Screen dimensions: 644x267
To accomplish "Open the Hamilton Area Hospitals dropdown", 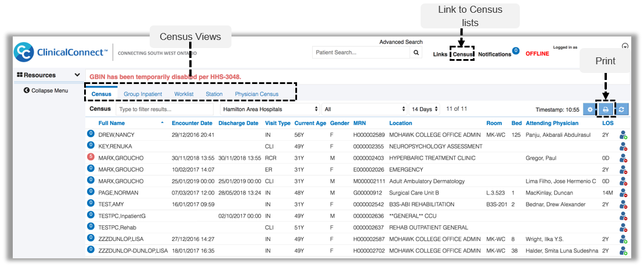I will tap(270, 109).
